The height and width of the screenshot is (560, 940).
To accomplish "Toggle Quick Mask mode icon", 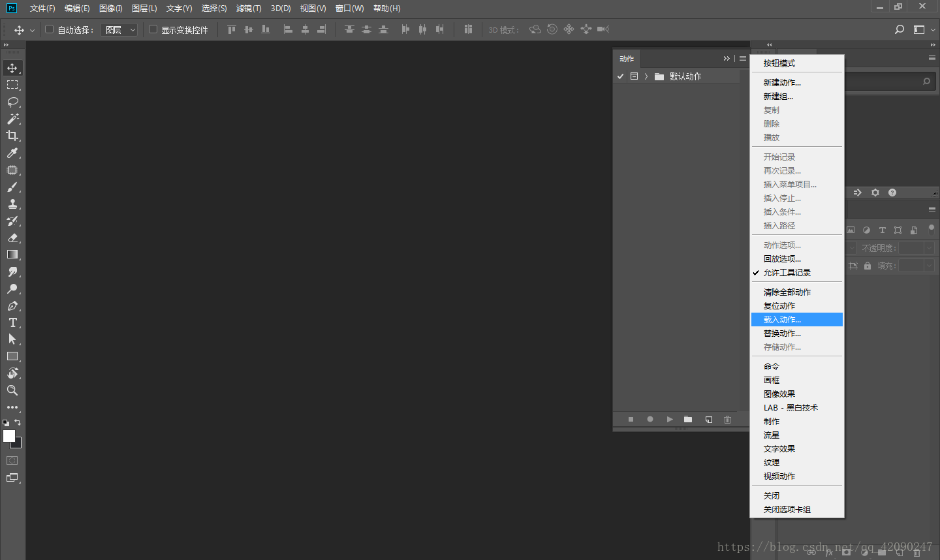I will pos(12,461).
